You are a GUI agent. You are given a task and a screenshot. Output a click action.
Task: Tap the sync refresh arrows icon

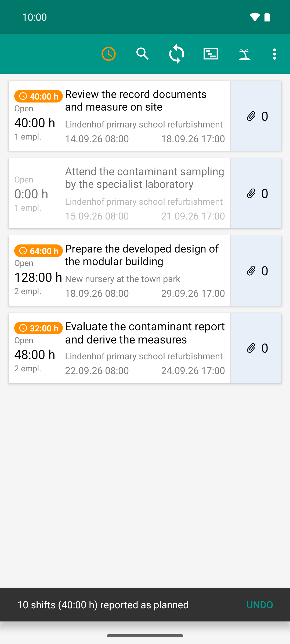[x=177, y=54]
